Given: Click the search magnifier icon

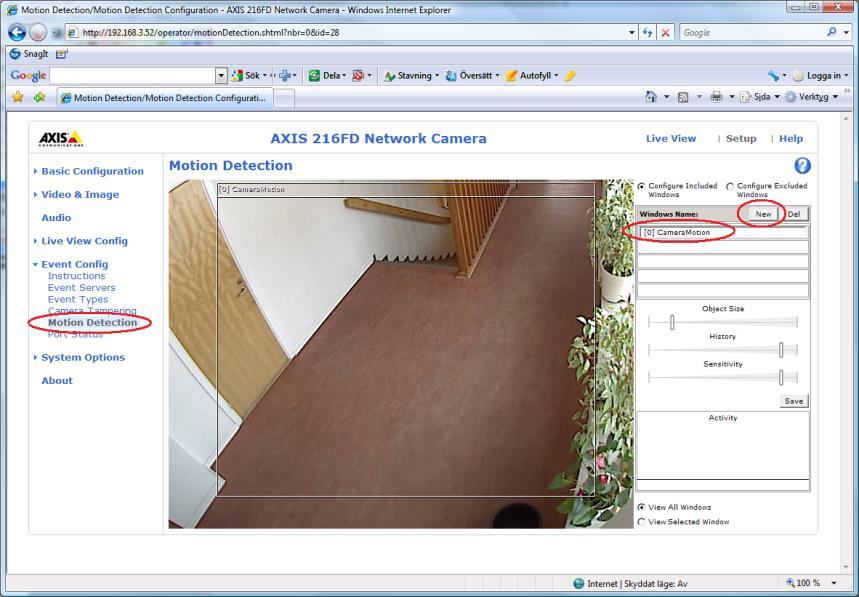Looking at the screenshot, I should pos(832,32).
